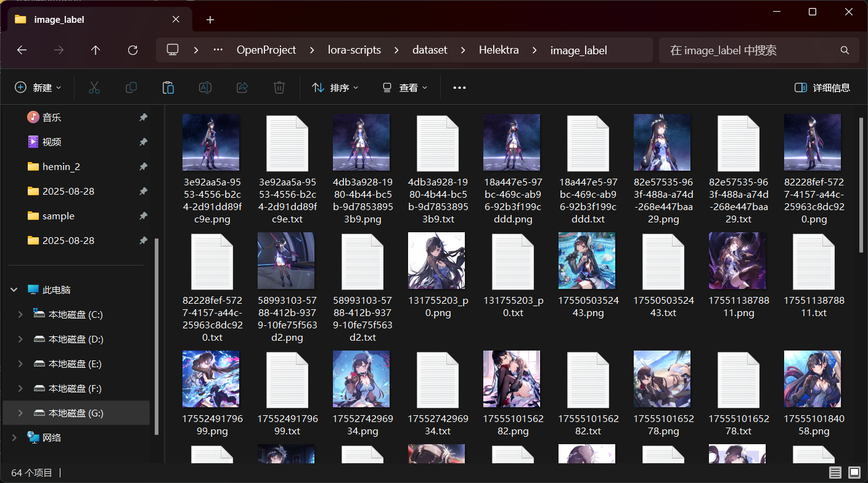Screen dimensions: 868x483
Task: Open the Music folder in sidebar
Action: (52, 117)
